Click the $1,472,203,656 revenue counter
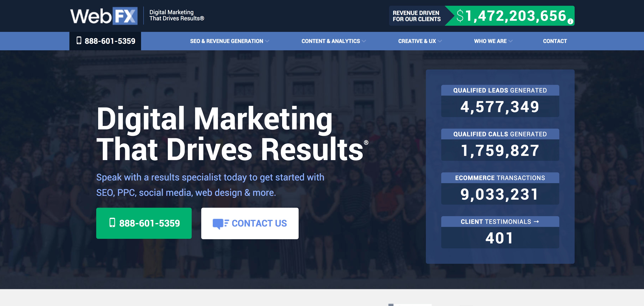The height and width of the screenshot is (306, 644). point(511,16)
